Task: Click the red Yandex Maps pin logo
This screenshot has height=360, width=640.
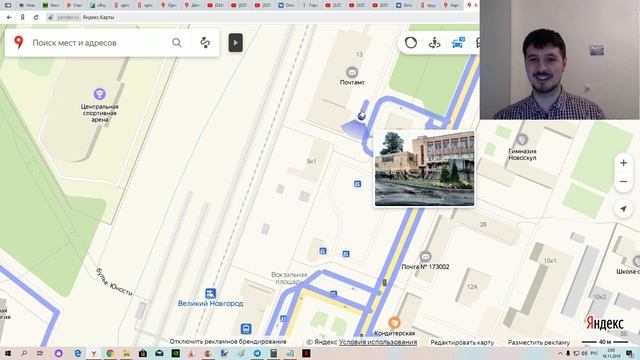Action: click(18, 42)
